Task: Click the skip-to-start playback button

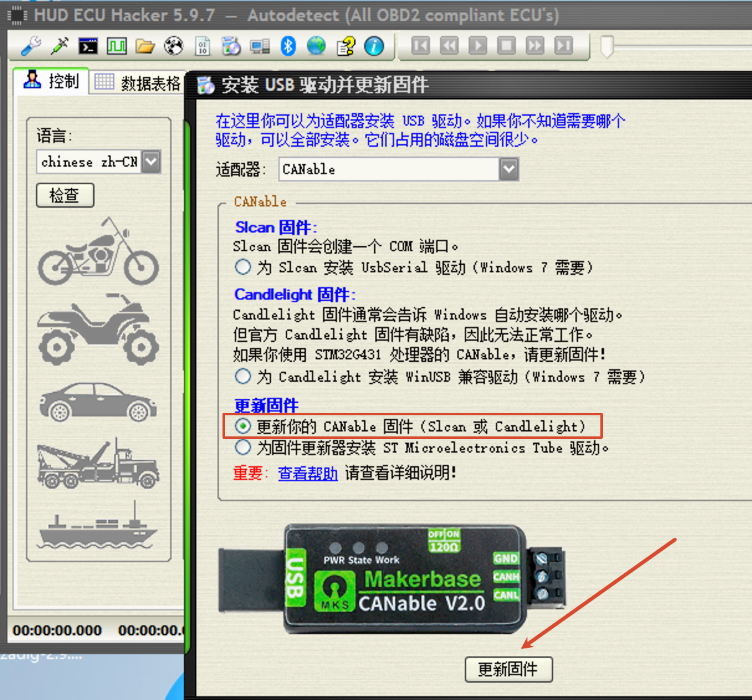Action: click(421, 46)
